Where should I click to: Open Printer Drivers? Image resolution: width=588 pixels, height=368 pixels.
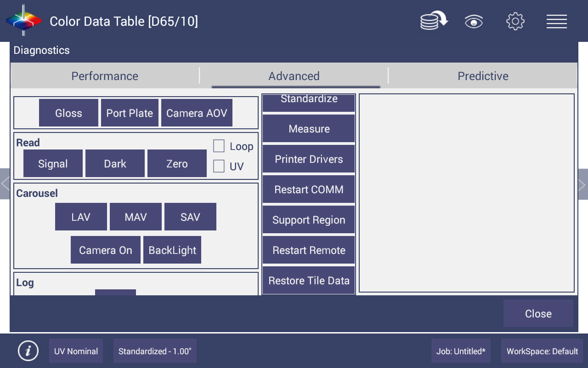coord(309,159)
